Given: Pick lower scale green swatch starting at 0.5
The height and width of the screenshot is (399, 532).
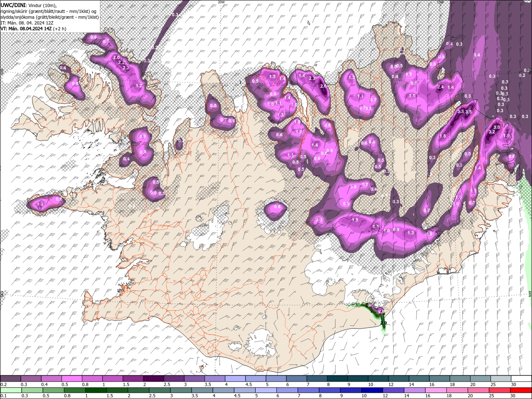Looking at the screenshot, I should click(x=53, y=390).
